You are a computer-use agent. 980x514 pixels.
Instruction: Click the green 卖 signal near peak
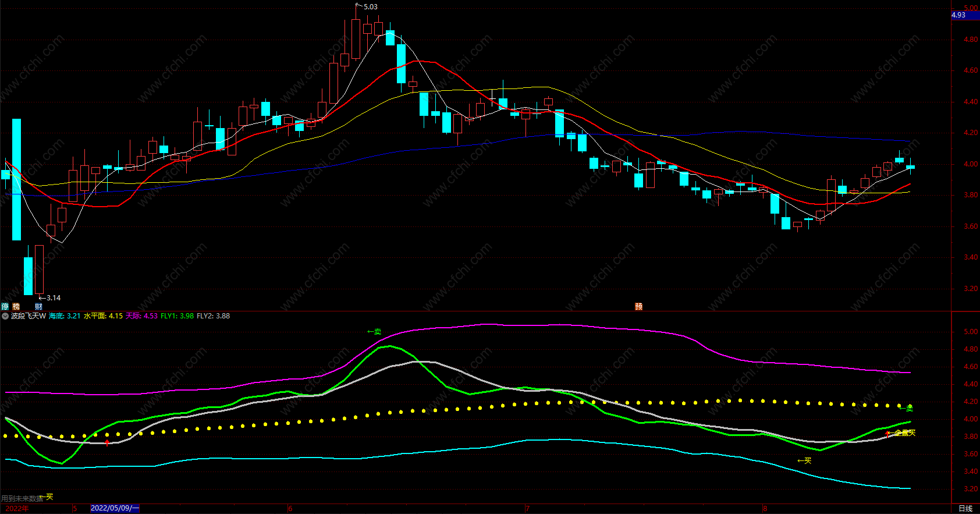[374, 332]
